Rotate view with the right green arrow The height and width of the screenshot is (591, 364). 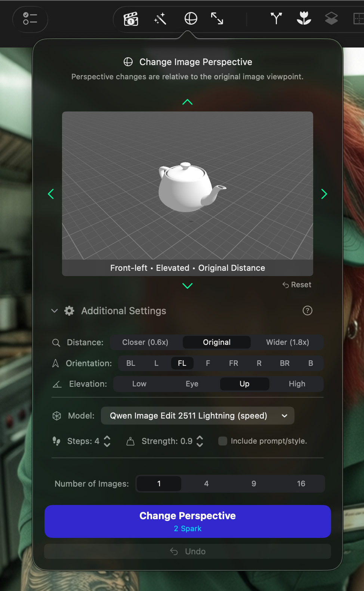point(324,194)
